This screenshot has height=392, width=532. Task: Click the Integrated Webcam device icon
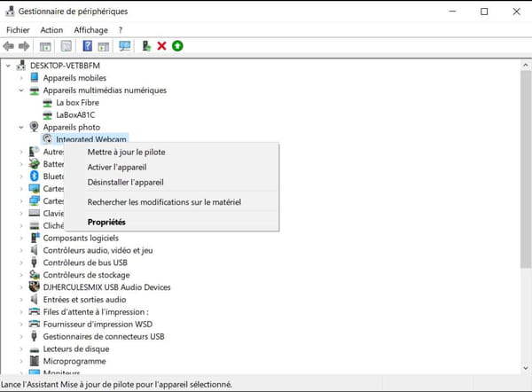47,138
